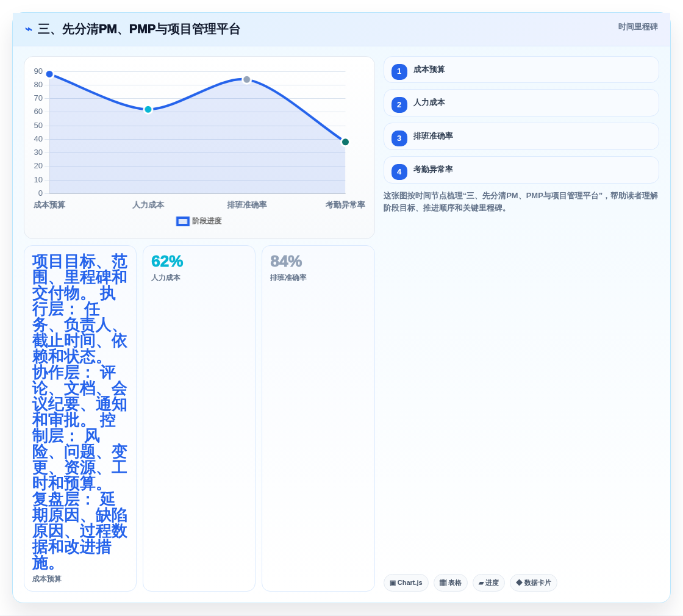
Task: Click the 人力成本 label under 62%
Action: [x=165, y=278]
